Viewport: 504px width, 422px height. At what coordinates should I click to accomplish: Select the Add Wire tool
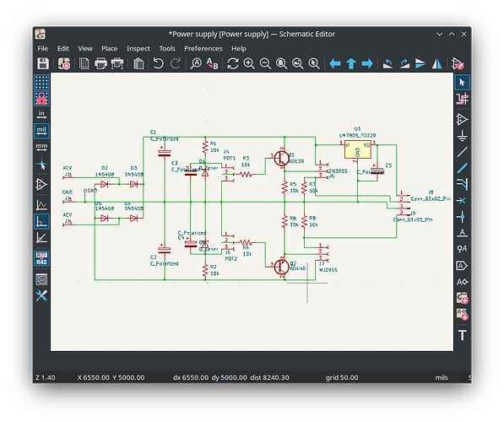point(463,151)
